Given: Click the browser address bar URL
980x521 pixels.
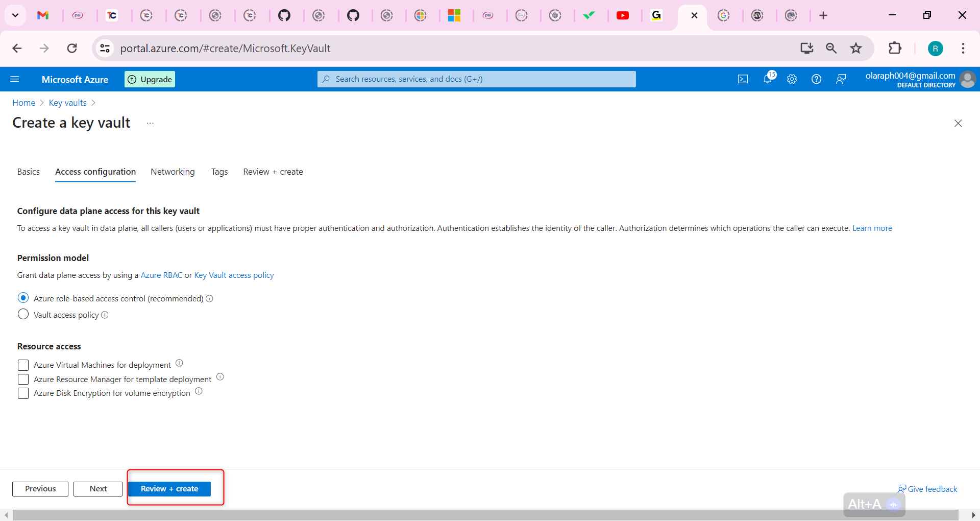Looking at the screenshot, I should click(x=225, y=49).
